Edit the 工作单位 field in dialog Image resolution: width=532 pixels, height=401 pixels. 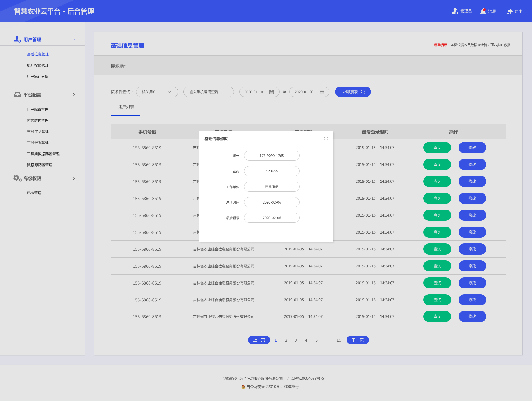click(272, 187)
